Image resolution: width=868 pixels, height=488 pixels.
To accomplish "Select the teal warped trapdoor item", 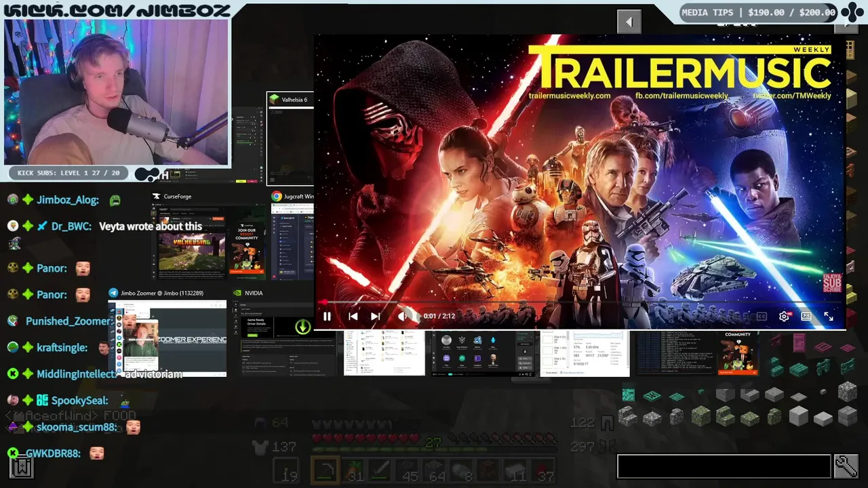I will pyautogui.click(x=652, y=396).
